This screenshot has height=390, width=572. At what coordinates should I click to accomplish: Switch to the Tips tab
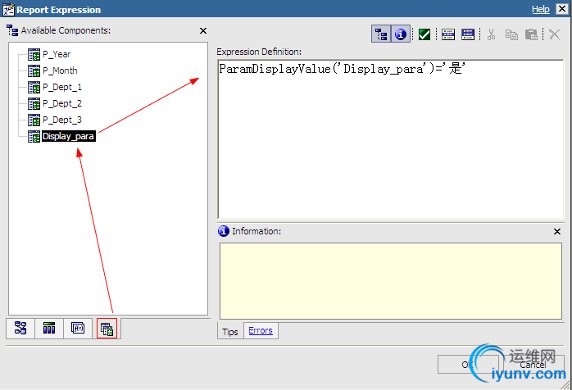point(230,331)
